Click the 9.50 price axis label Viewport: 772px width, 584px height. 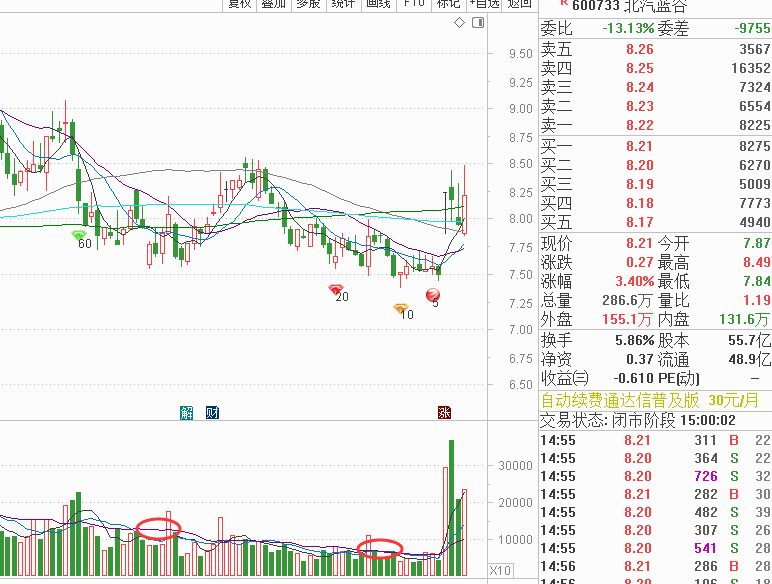[x=521, y=54]
